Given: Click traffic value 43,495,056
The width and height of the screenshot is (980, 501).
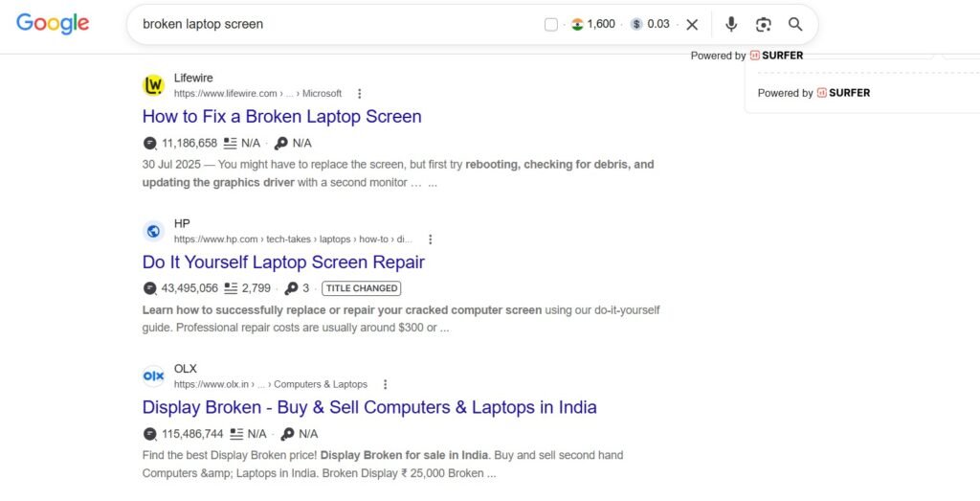Looking at the screenshot, I should tap(189, 288).
